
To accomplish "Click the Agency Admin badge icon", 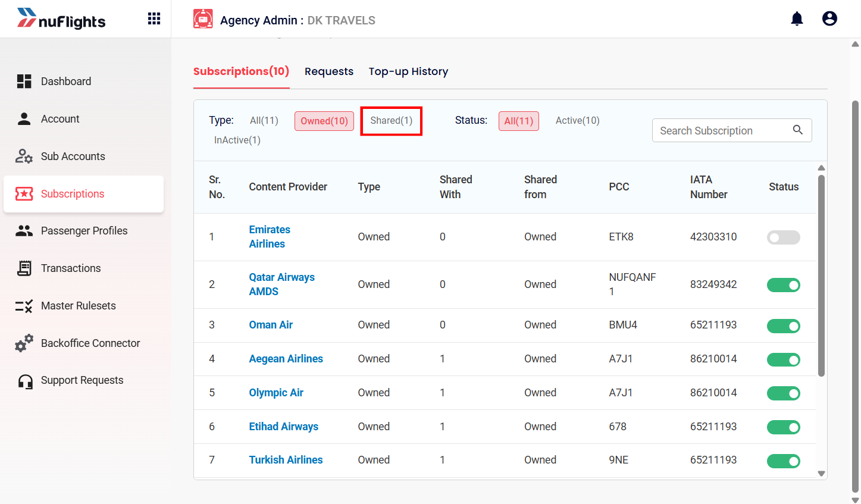I will point(203,19).
